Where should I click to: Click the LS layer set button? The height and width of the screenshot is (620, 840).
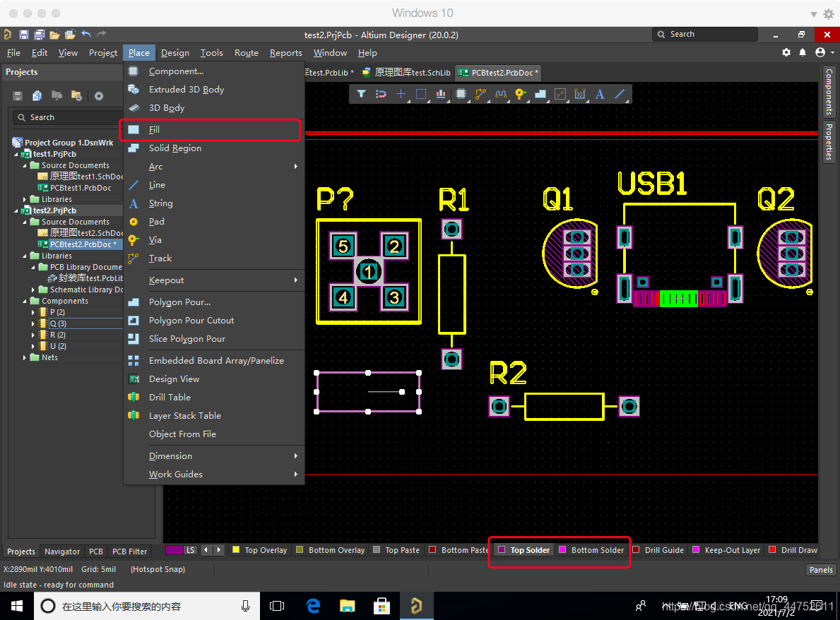click(190, 550)
